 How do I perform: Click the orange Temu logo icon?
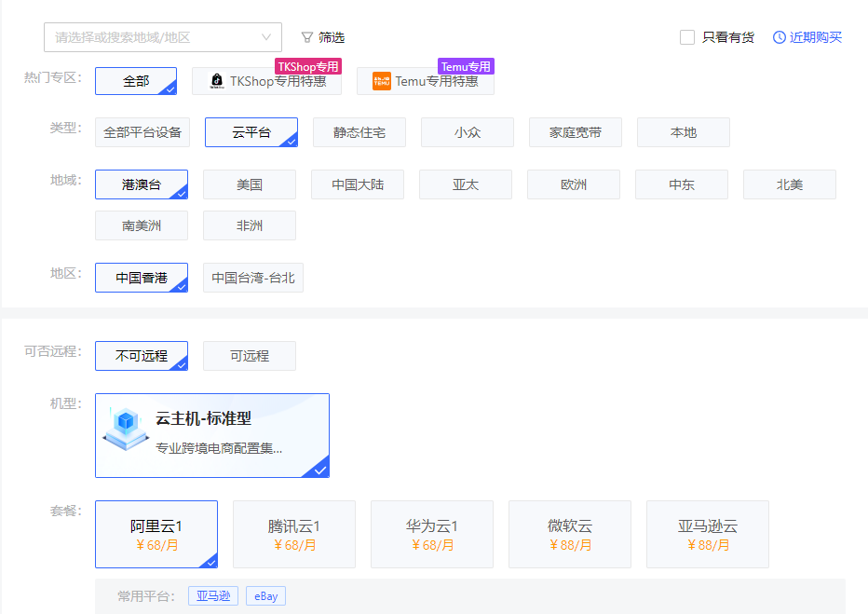(382, 81)
